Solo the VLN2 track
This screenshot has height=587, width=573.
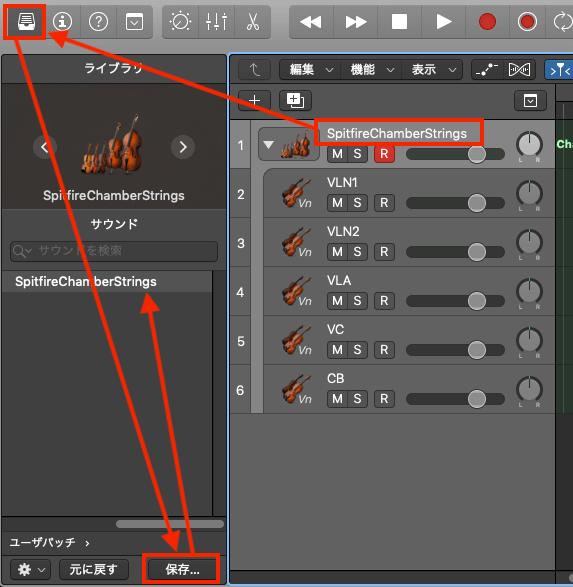(357, 252)
